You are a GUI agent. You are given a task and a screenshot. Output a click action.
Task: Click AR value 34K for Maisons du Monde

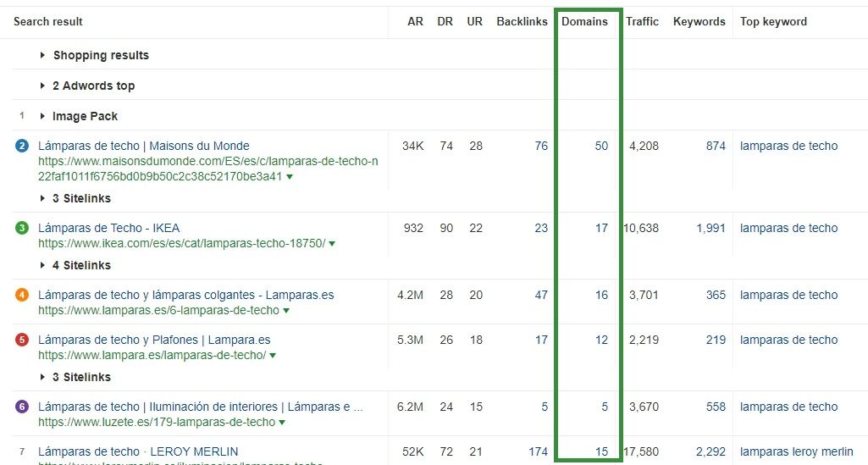413,147
